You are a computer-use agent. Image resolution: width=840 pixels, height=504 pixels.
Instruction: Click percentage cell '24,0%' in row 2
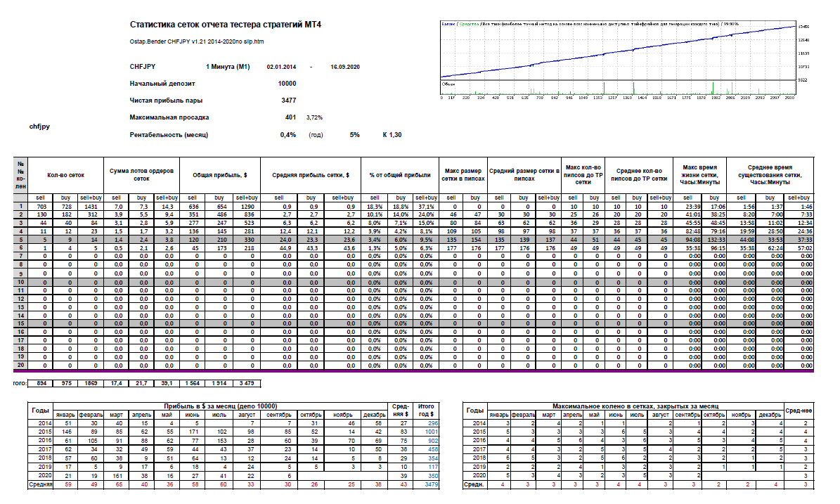pos(426,215)
